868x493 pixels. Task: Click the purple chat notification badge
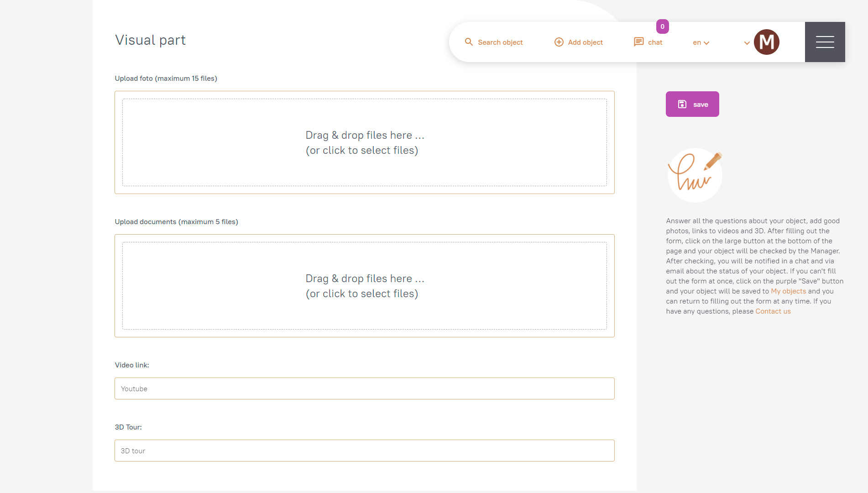[x=662, y=26]
